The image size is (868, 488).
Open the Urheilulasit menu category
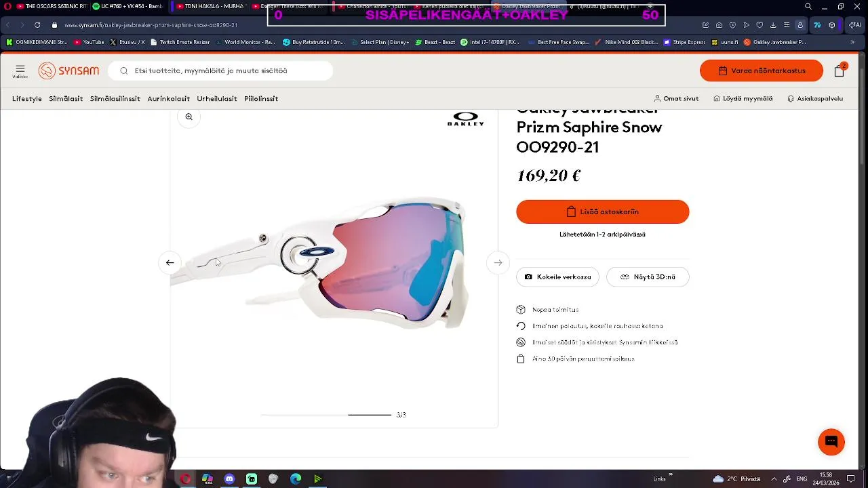pos(217,98)
